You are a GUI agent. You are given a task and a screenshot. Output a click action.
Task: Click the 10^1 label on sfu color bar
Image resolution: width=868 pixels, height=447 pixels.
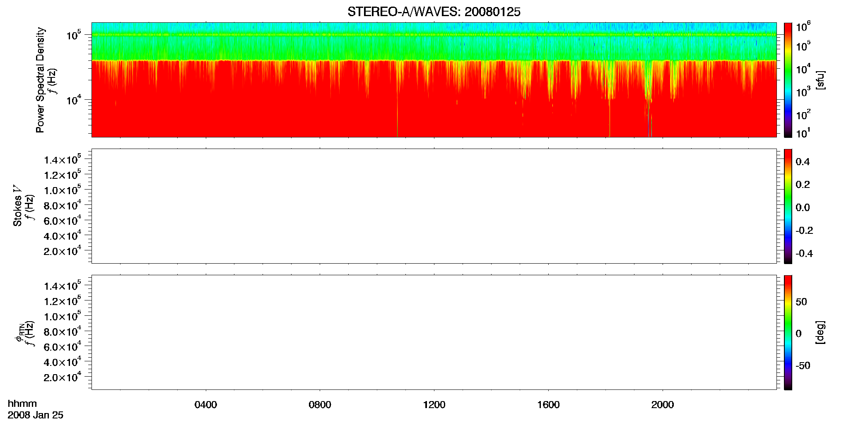coord(803,133)
